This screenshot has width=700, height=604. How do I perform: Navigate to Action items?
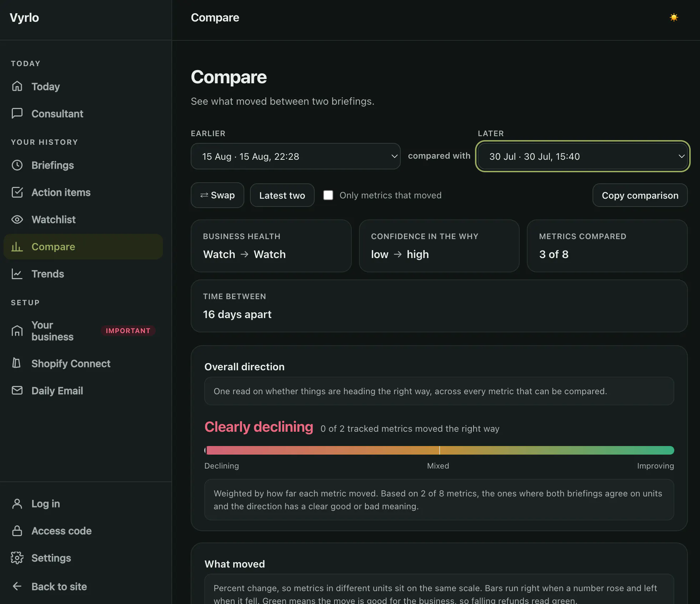(83, 192)
